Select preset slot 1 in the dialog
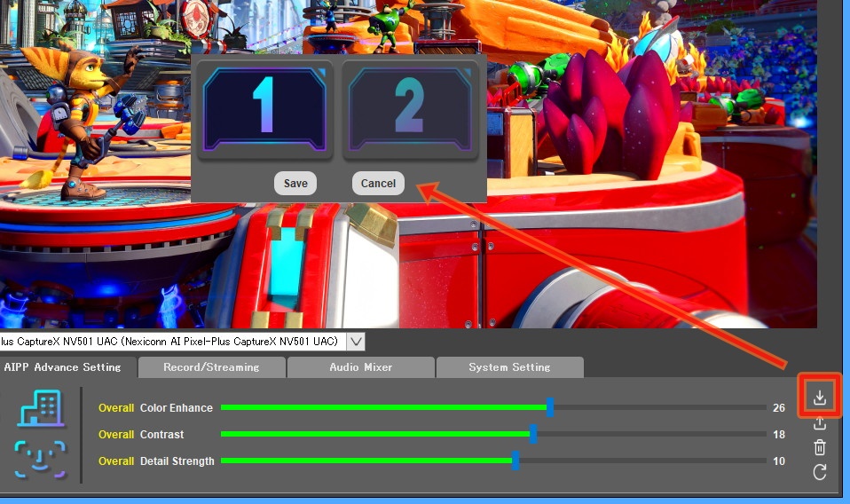This screenshot has height=504, width=850. (264, 109)
